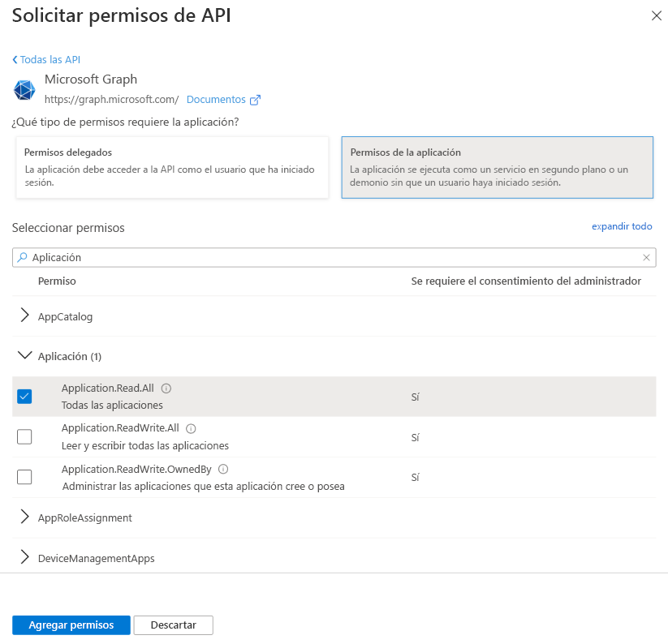Image resolution: width=668 pixels, height=644 pixels.
Task: Click the search magnifier icon
Action: [23, 257]
